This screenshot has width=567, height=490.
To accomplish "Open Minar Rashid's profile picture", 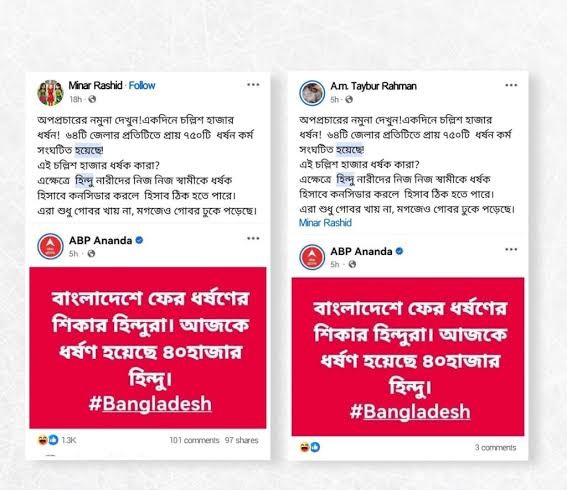I will 50,93.
